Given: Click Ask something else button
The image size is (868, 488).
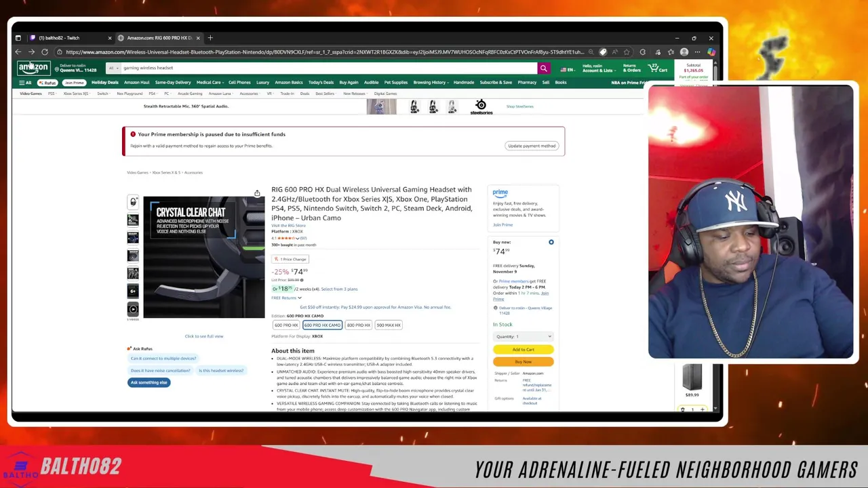Looking at the screenshot, I should pos(149,383).
